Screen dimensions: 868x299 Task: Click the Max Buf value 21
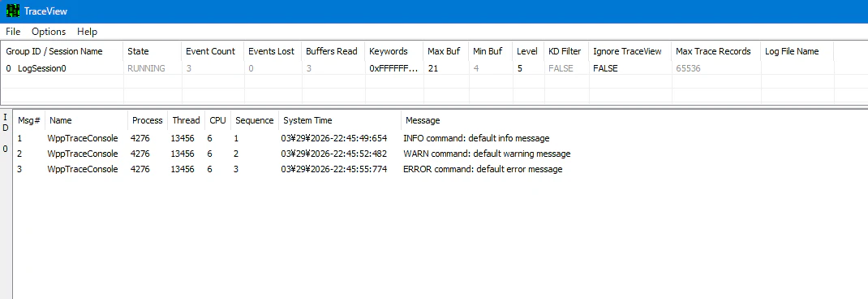[433, 68]
